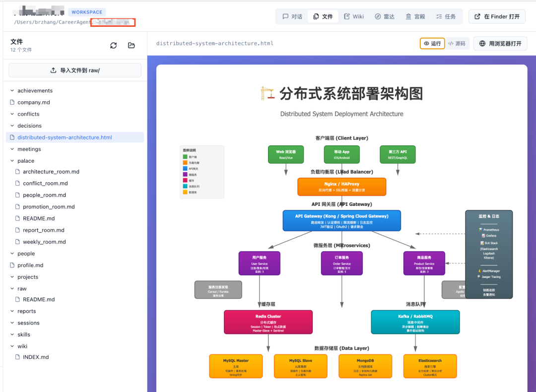The width and height of the screenshot is (536, 392).
Task: Open the 宫殿 tab
Action: pos(415,16)
